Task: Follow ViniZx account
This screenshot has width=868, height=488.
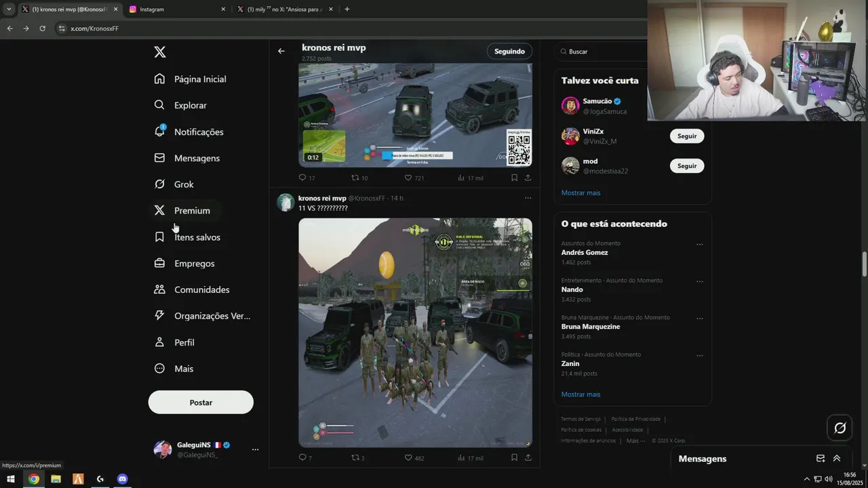Action: (x=687, y=136)
